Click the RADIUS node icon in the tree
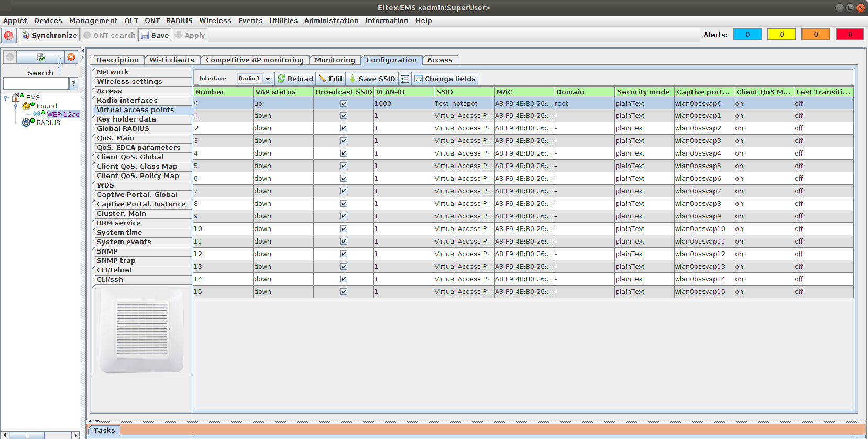This screenshot has width=868, height=439. 26,123
